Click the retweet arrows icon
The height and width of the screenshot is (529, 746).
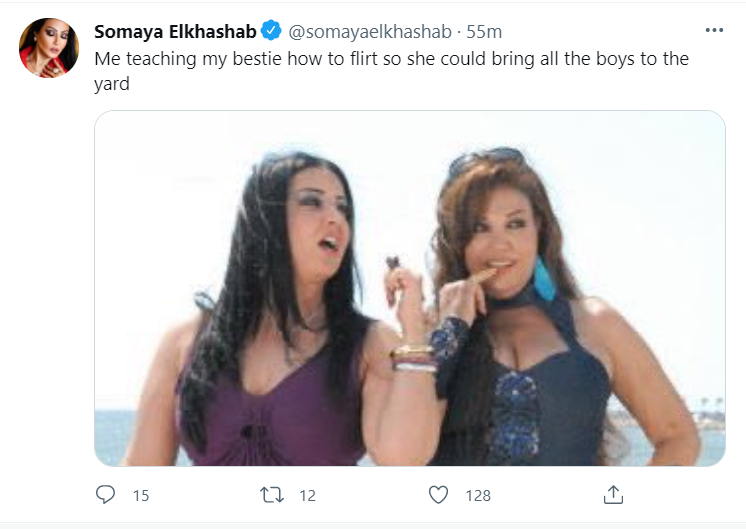pyautogui.click(x=272, y=494)
